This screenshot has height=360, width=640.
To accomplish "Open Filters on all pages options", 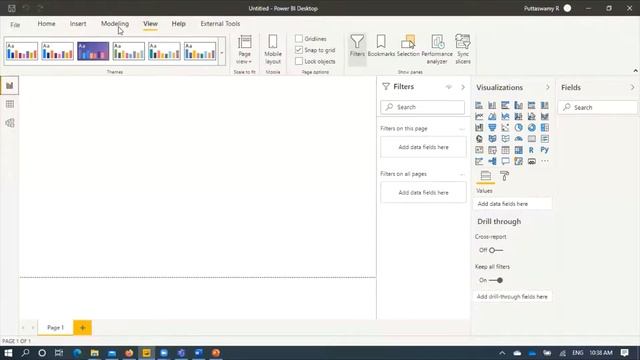I will (462, 174).
